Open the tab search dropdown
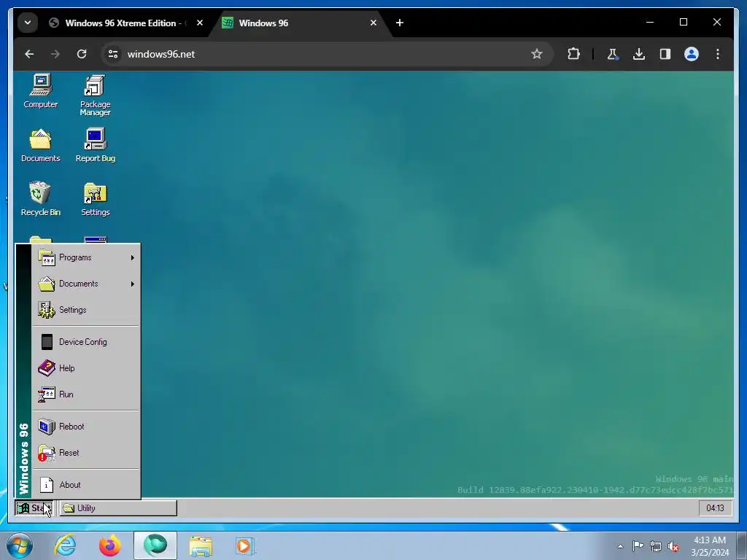747x560 pixels. (28, 23)
